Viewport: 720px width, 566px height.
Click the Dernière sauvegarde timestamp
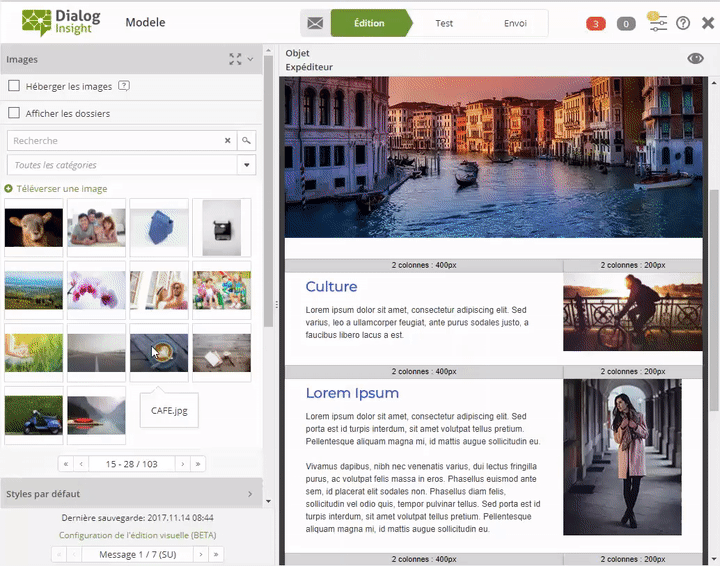137,518
